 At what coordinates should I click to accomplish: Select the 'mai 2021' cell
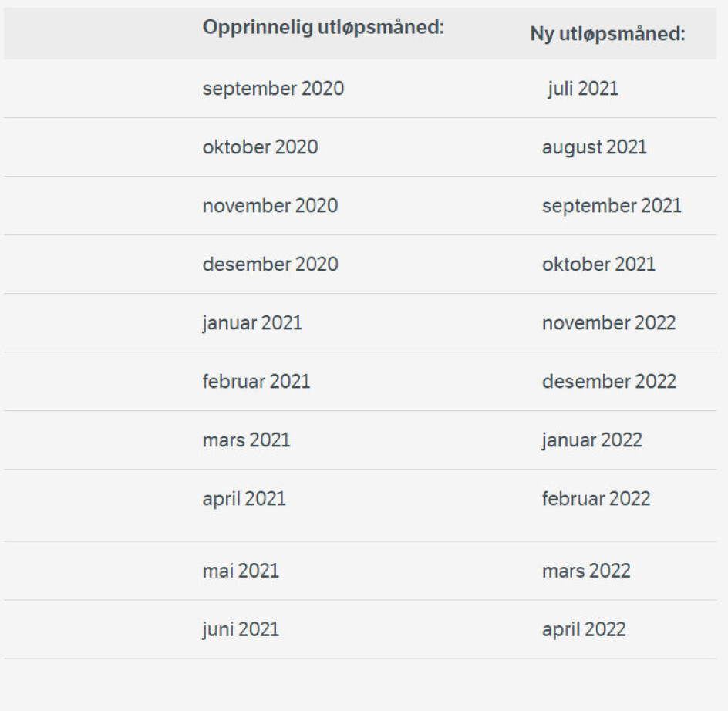[x=241, y=571]
